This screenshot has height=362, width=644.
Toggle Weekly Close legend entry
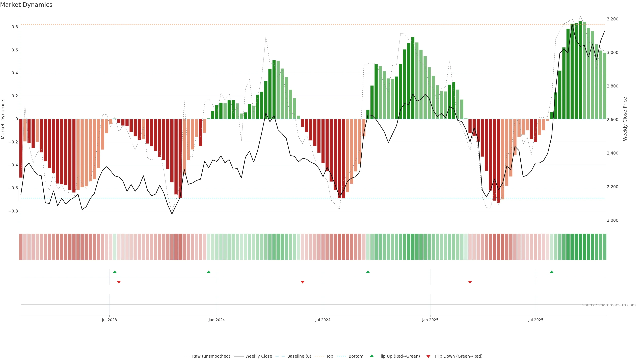[x=258, y=356]
